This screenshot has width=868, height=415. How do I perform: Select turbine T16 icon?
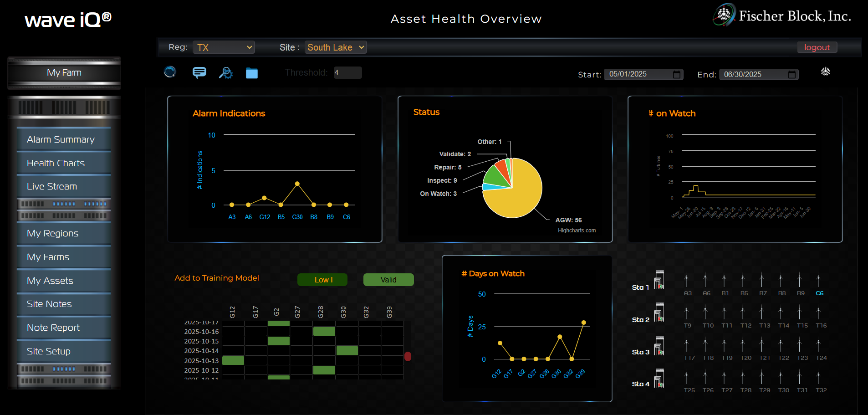(818, 313)
